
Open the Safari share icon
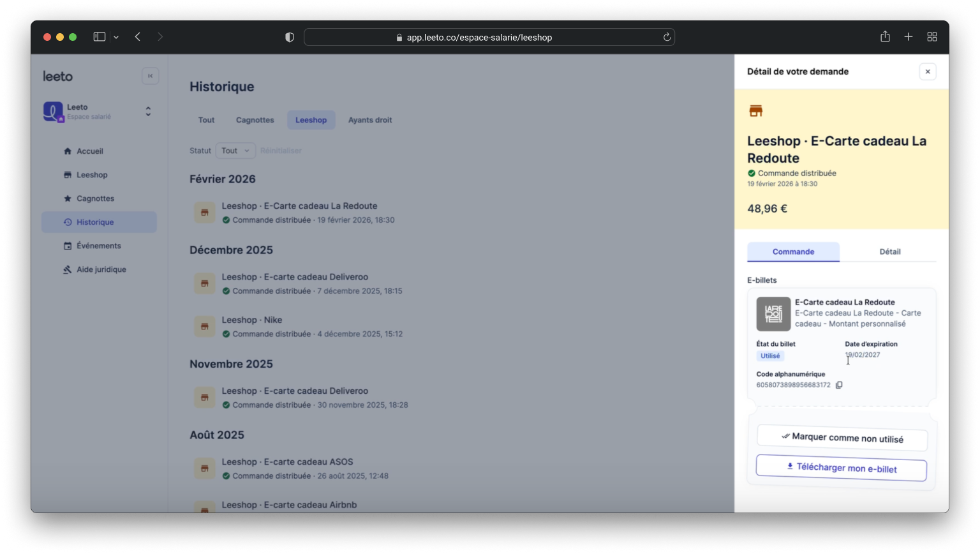pos(885,37)
